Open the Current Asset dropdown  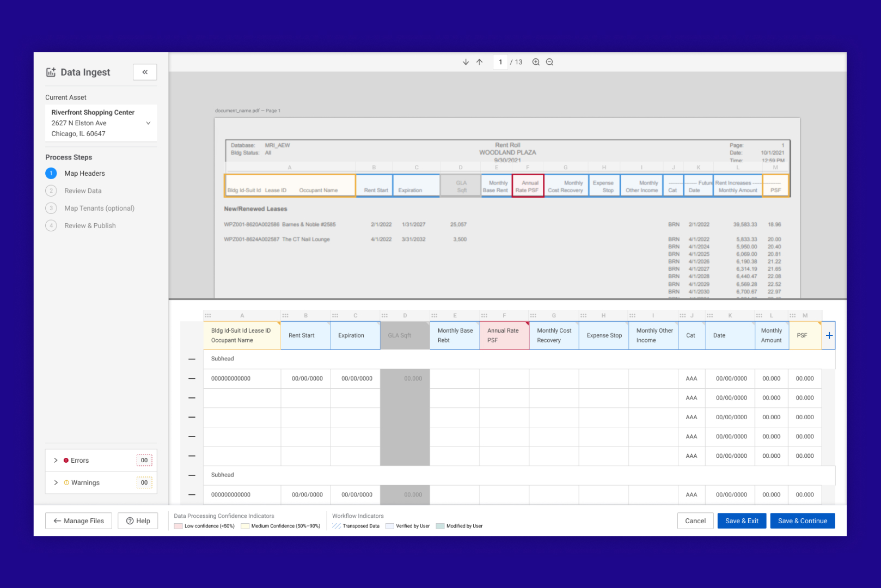pos(148,123)
